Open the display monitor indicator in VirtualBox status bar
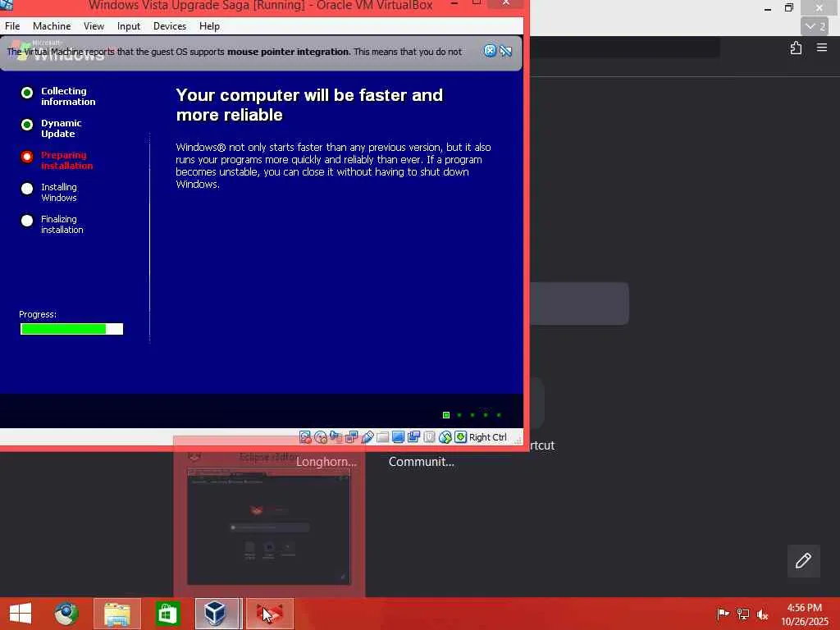The width and height of the screenshot is (840, 630). click(398, 437)
